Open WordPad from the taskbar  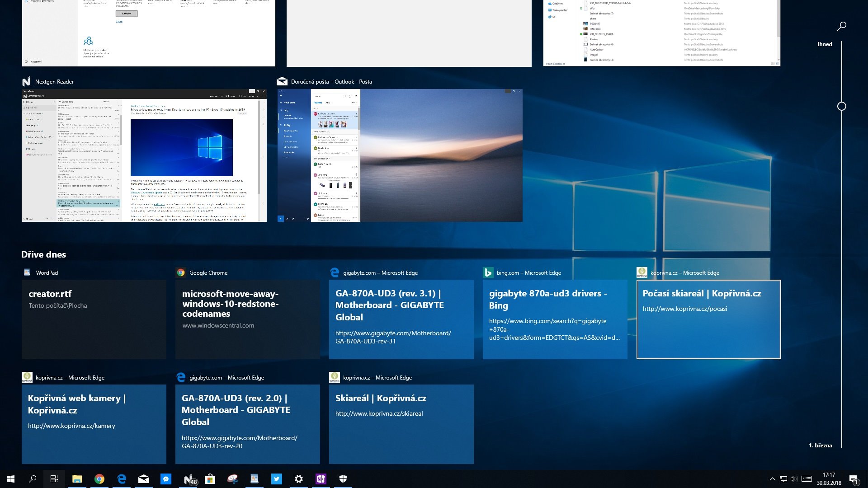255,479
